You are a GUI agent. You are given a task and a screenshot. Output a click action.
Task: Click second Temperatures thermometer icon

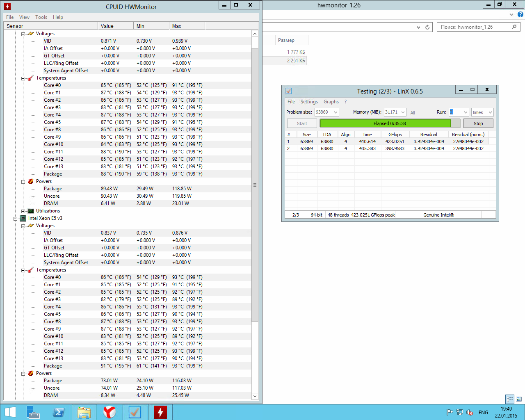tap(31, 270)
